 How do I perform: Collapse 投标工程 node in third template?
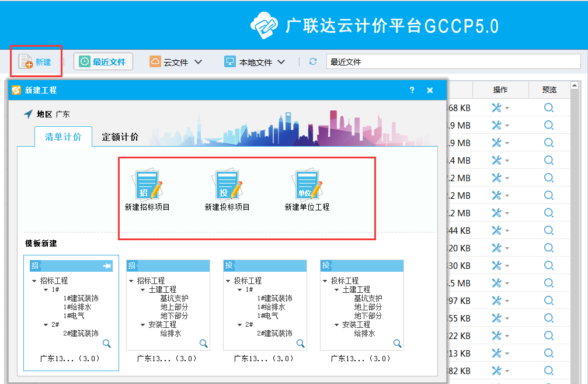(228, 281)
